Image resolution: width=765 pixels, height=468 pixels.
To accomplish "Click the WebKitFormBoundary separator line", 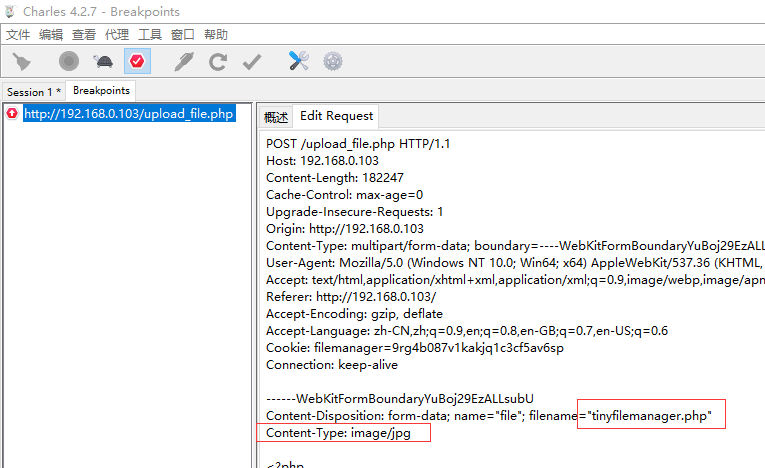I will [x=400, y=399].
